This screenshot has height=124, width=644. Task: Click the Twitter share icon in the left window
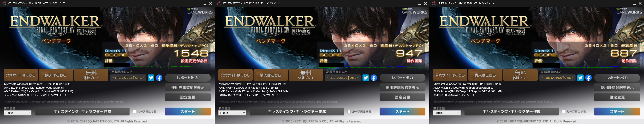[x=151, y=78]
